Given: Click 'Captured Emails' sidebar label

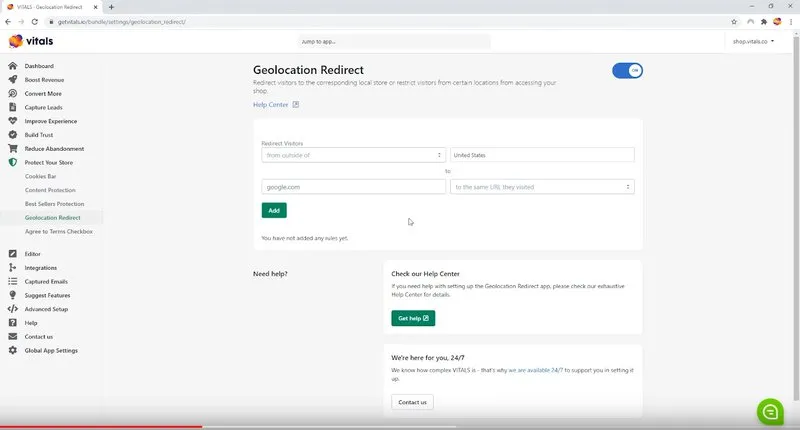Looking at the screenshot, I should pos(46,281).
